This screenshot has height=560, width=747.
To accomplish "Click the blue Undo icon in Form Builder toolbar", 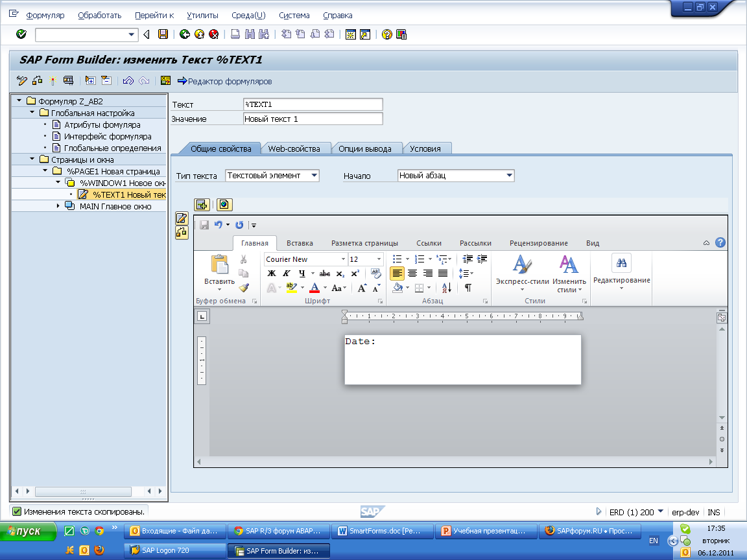I will (x=128, y=80).
